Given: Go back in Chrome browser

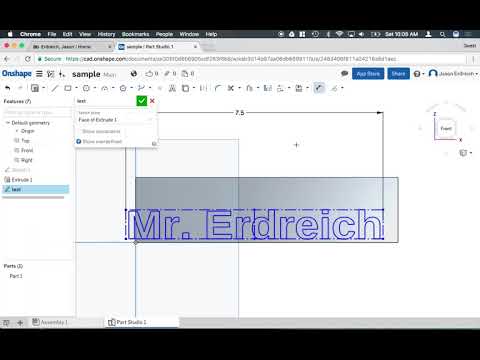Looking at the screenshot, I should (6, 59).
